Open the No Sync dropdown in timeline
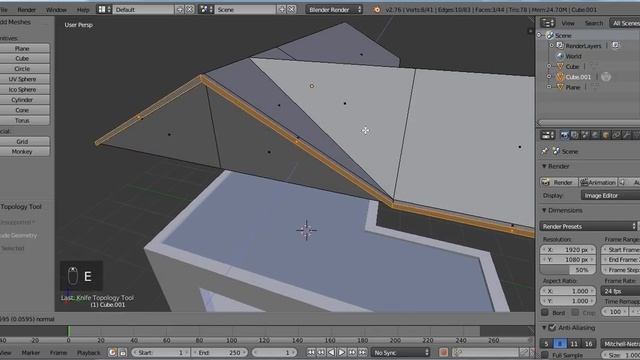The width and height of the screenshot is (640, 360). point(401,352)
